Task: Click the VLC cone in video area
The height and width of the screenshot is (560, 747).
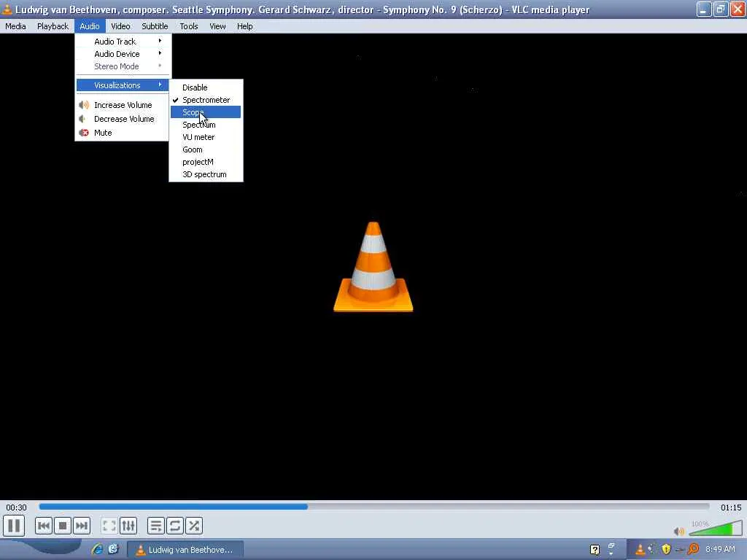Action: [x=373, y=267]
